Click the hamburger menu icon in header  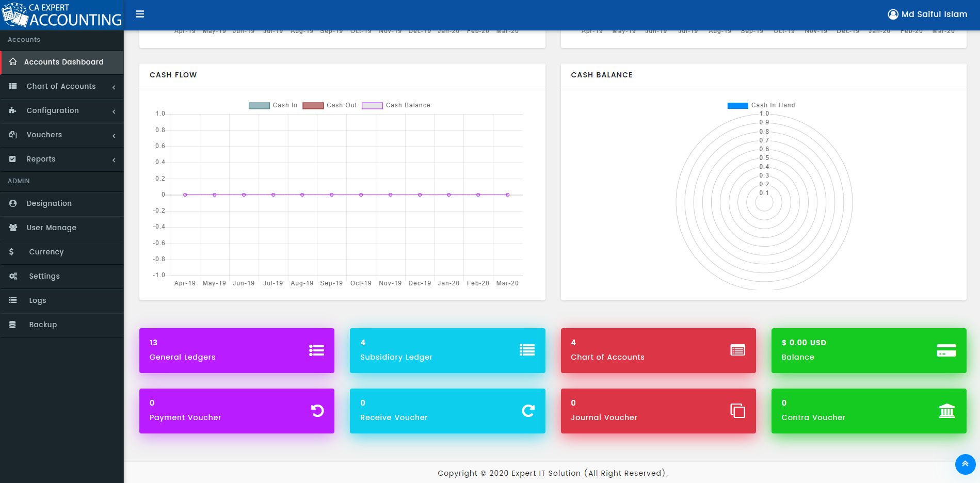pyautogui.click(x=140, y=14)
